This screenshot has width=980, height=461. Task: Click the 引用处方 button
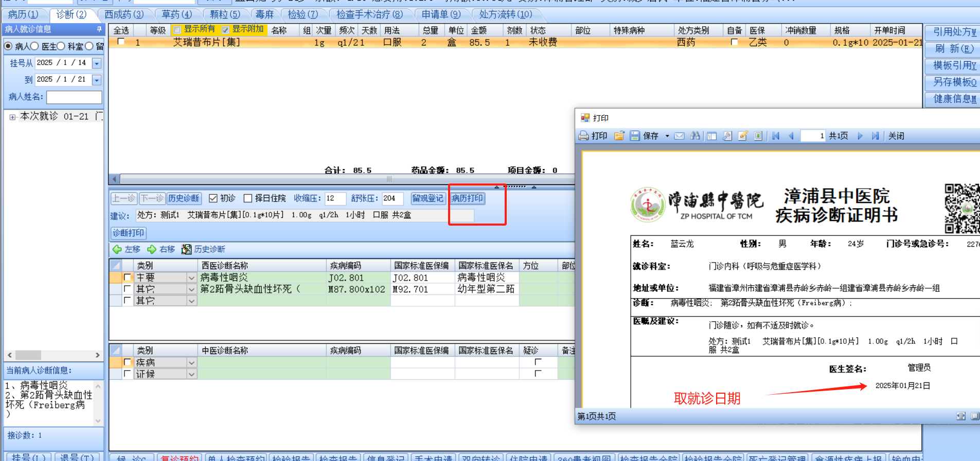tap(953, 32)
